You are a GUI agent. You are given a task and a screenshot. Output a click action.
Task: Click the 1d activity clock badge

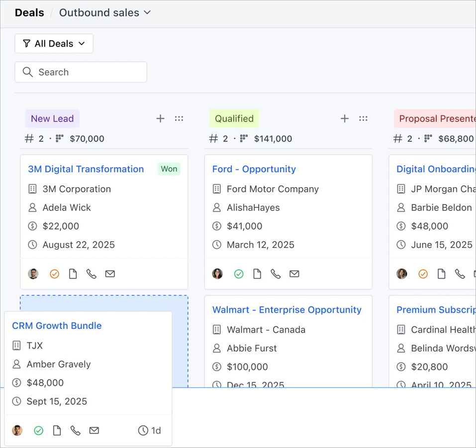click(x=150, y=431)
